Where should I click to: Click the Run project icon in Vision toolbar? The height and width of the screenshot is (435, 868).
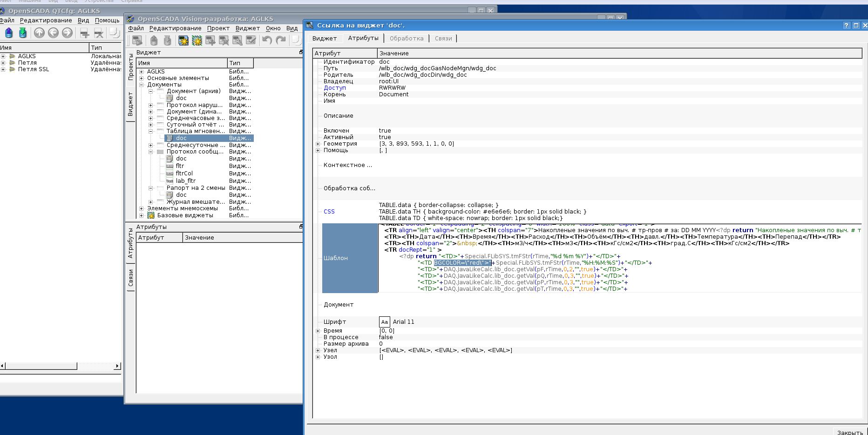click(137, 40)
